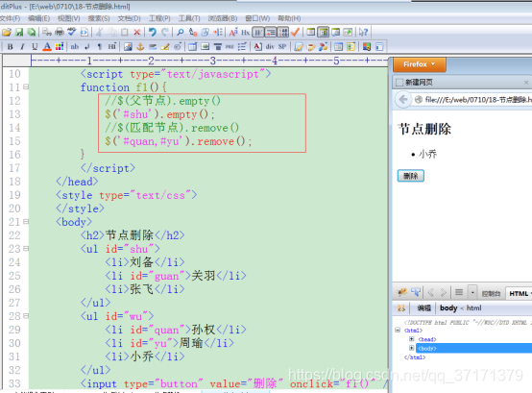This screenshot has width=532, height=393.
Task: Click the Hx hex viewer icon
Action: 245,33
